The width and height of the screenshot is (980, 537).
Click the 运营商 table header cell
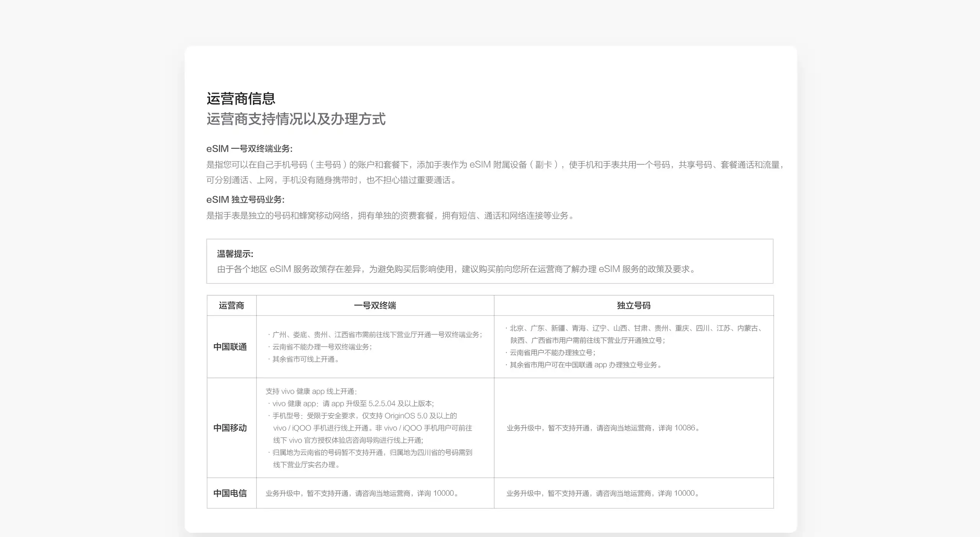[x=231, y=306]
